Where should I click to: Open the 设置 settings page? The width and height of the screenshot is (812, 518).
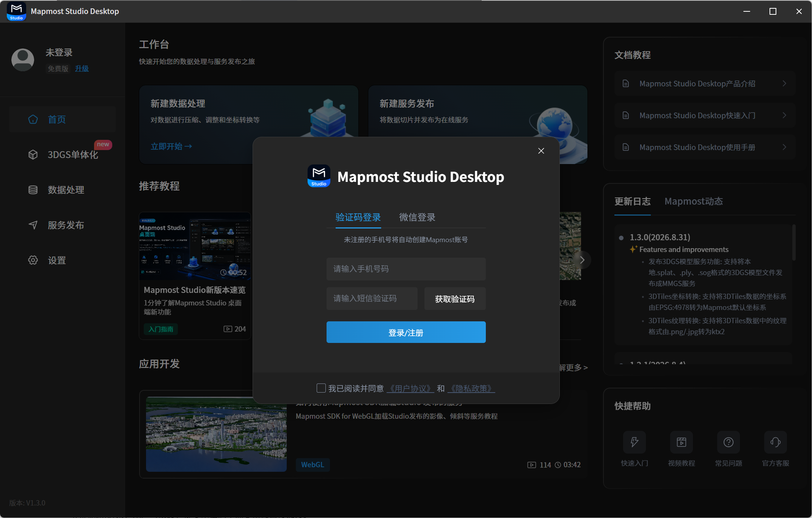pyautogui.click(x=63, y=260)
